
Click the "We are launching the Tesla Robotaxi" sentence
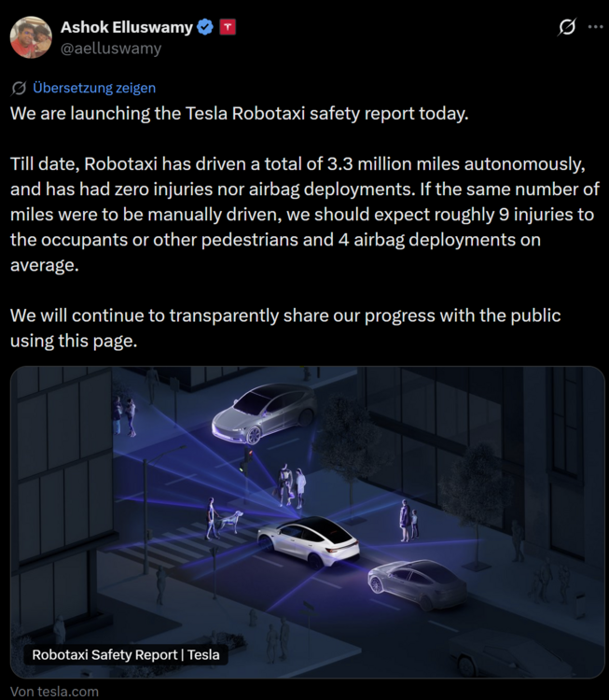(240, 113)
